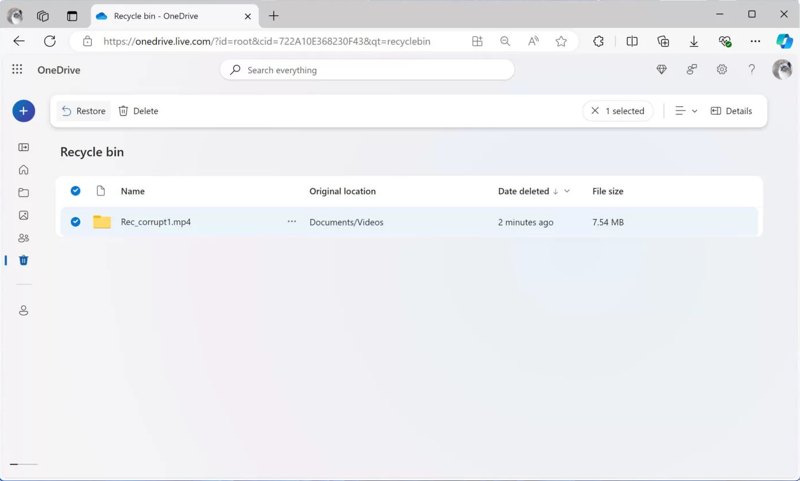Open the premium diamond icon

[661, 69]
